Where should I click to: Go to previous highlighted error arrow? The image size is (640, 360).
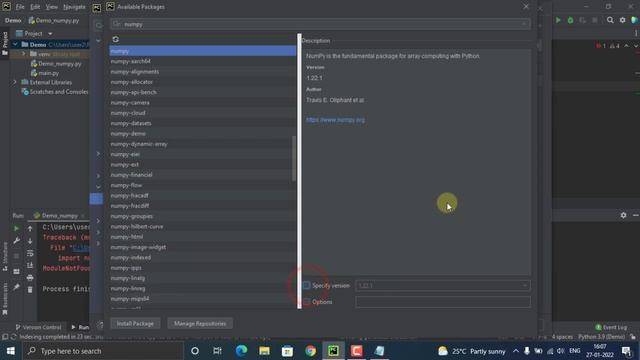point(626,46)
